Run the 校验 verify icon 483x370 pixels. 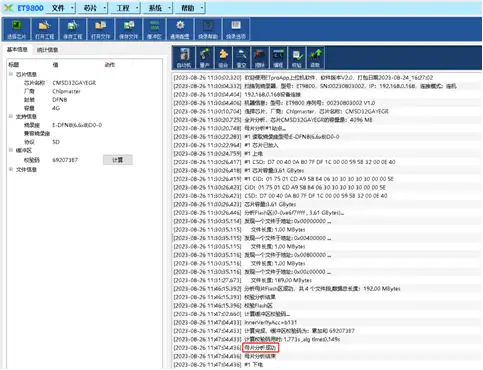[296, 58]
